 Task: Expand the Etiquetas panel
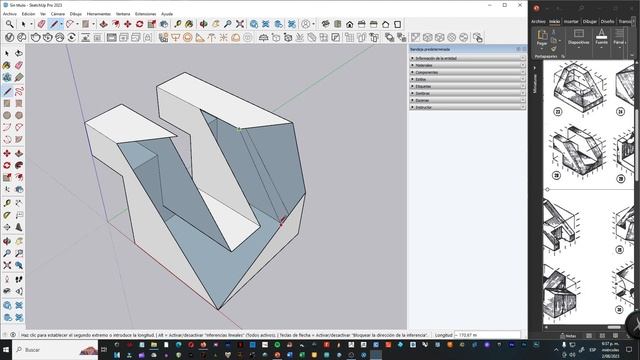click(467, 86)
